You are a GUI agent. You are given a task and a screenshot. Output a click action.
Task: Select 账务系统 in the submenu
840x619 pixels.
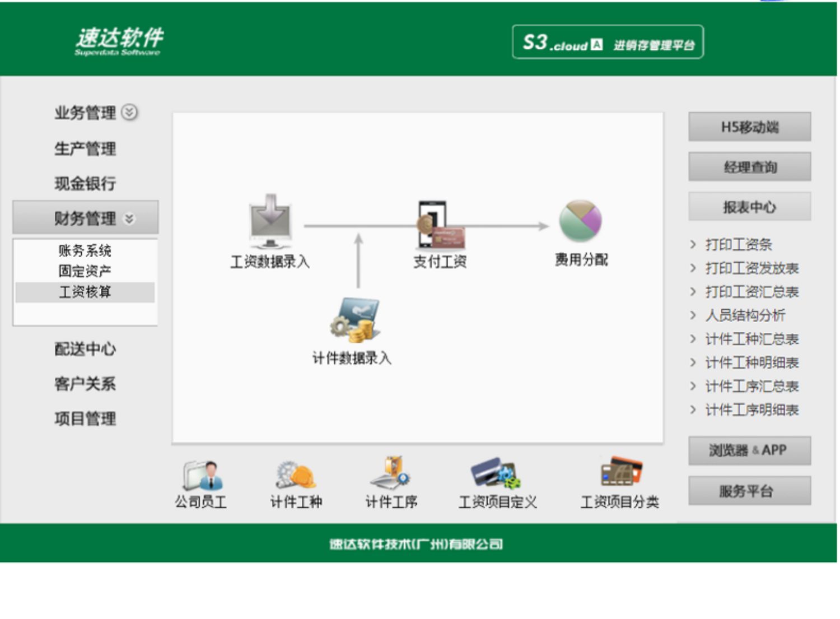(x=85, y=250)
